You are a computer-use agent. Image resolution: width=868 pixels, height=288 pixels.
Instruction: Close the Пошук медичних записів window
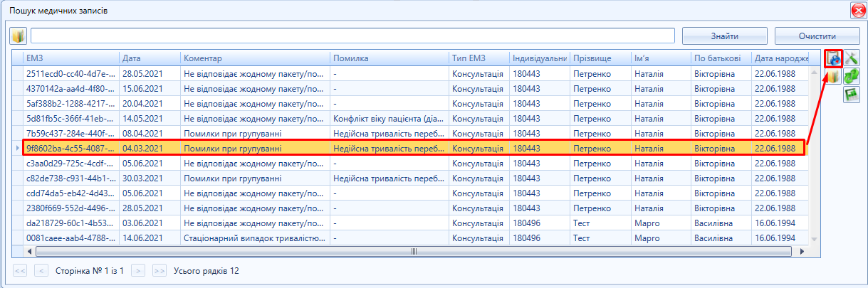click(858, 11)
